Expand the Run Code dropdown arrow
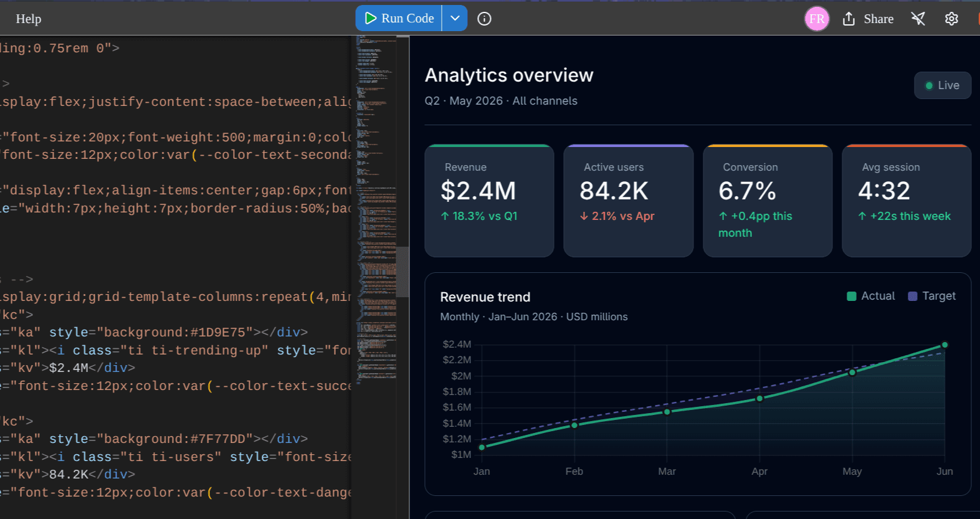980x519 pixels. [x=455, y=18]
